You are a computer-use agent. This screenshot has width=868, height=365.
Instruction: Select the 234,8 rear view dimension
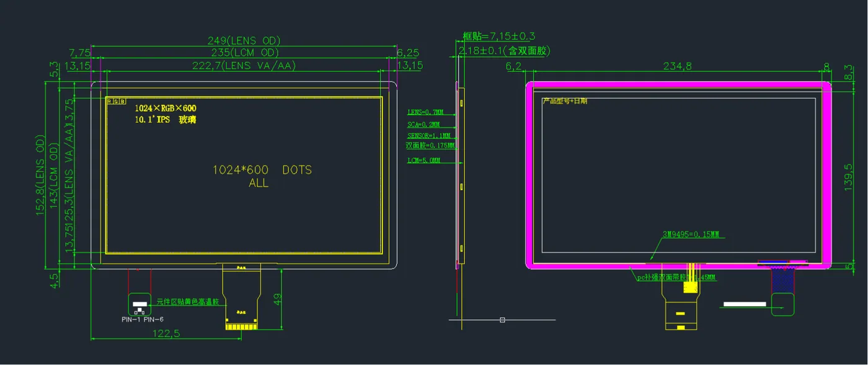click(677, 66)
